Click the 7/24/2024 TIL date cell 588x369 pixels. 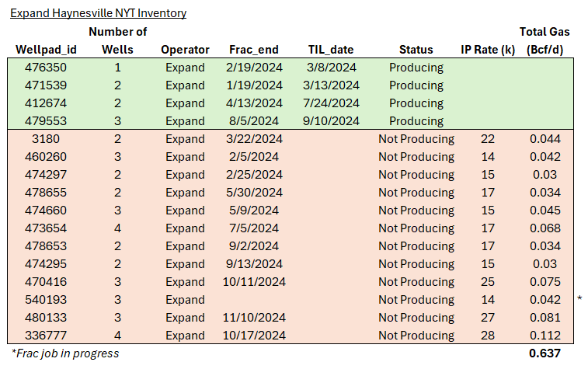(333, 103)
